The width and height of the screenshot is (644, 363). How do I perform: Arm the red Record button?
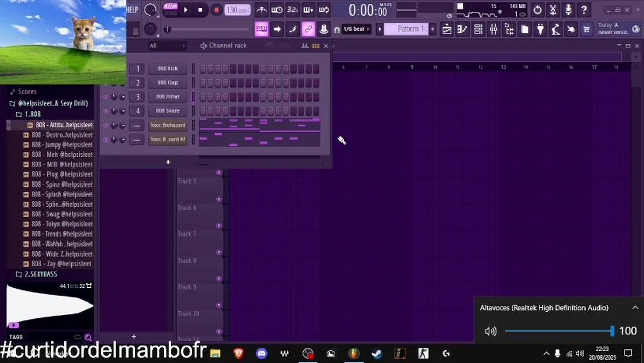click(217, 10)
